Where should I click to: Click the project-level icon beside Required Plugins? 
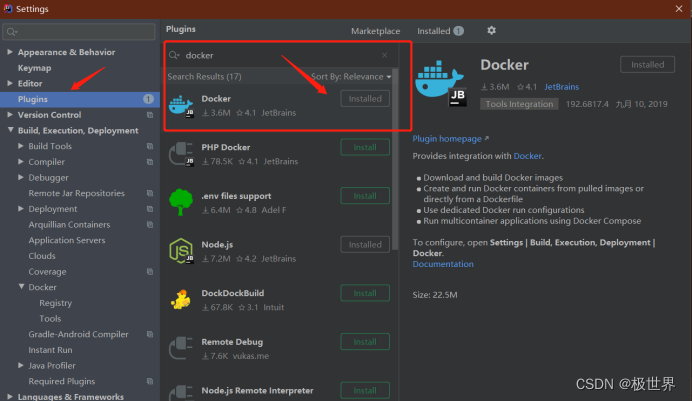tap(150, 381)
